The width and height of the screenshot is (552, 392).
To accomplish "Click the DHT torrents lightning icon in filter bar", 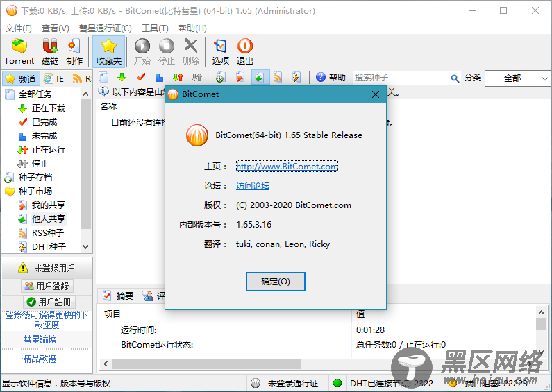I will (296, 77).
